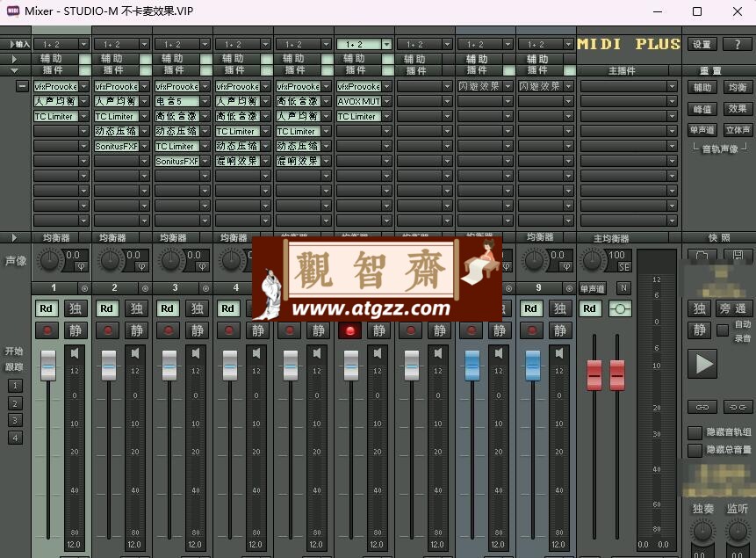The image size is (756, 558).
Task: Open channel 9 闪避效果 plugin dropdown
Action: point(568,86)
